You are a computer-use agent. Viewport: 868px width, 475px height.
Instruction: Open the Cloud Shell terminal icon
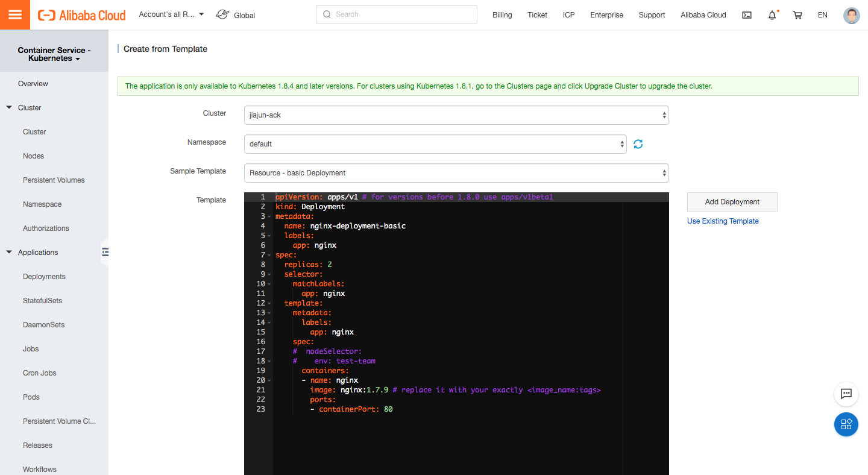click(x=747, y=15)
